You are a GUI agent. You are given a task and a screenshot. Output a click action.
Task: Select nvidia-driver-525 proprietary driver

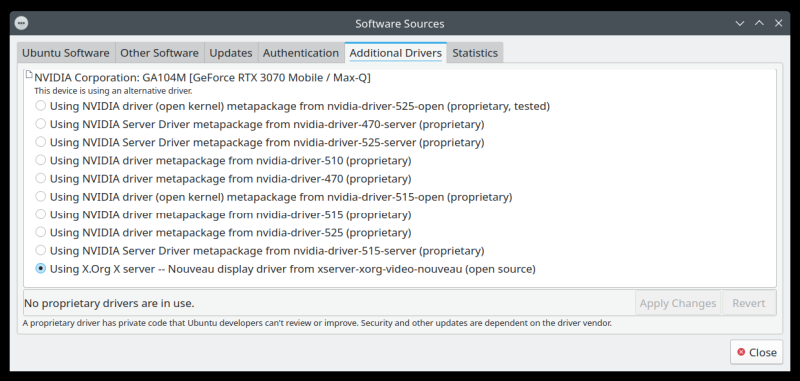(x=223, y=232)
